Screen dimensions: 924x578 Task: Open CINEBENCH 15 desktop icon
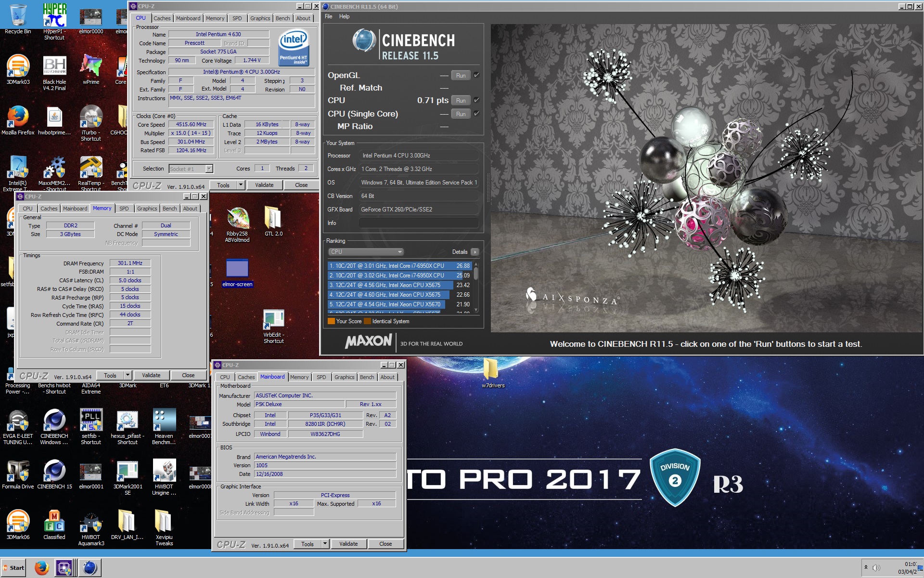point(54,474)
